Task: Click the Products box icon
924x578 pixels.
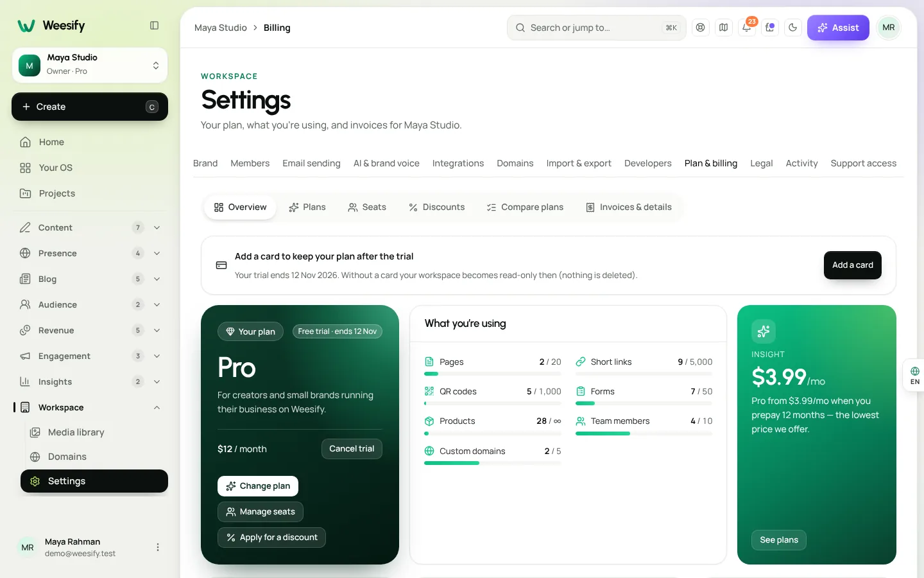Action: click(x=429, y=421)
